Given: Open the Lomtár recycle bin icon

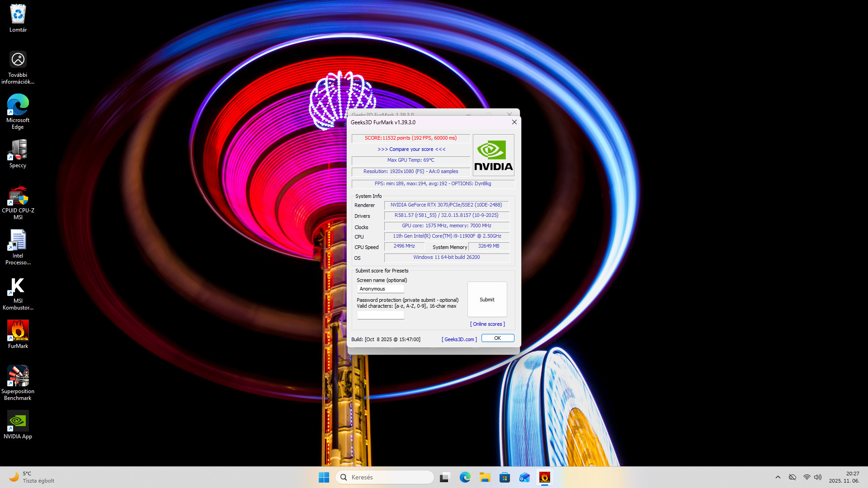Looking at the screenshot, I should point(18,15).
